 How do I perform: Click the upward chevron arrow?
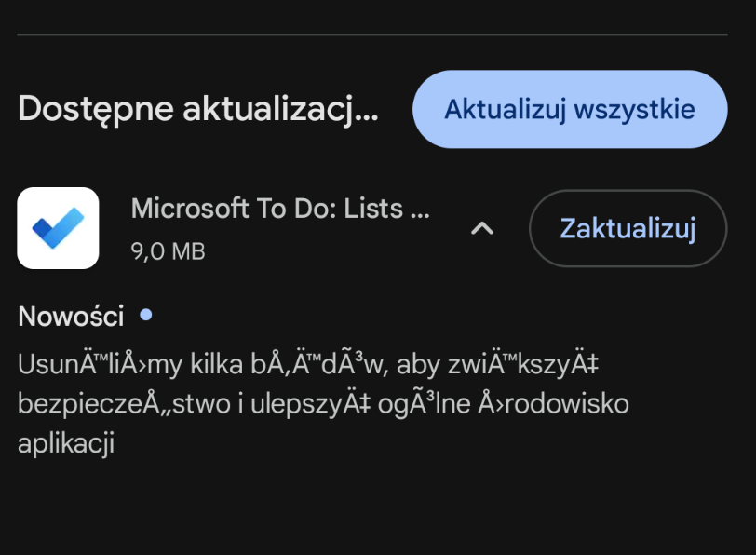point(481,228)
